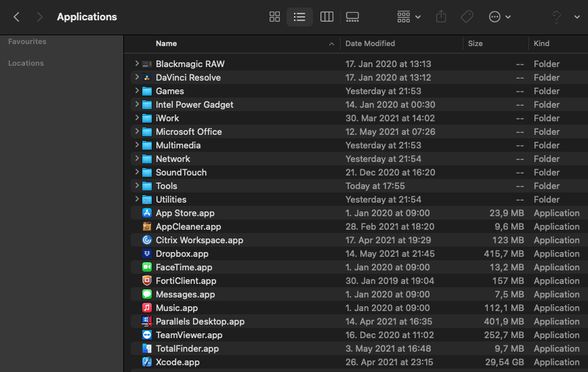588x372 pixels.
Task: Select the Dropbox app icon
Action: 147,253
